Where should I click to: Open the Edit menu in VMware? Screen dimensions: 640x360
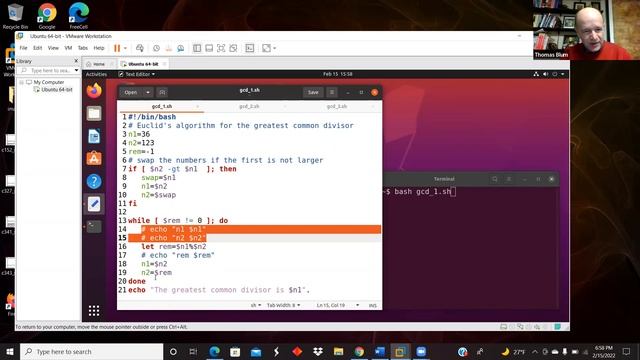point(38,48)
